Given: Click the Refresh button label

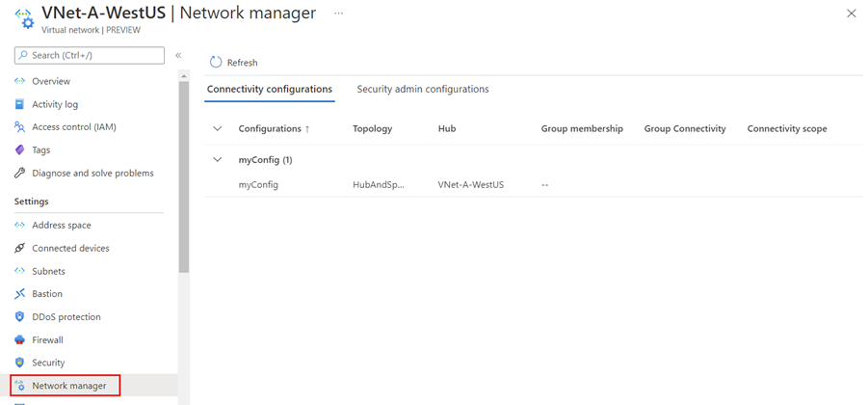Looking at the screenshot, I should point(243,63).
